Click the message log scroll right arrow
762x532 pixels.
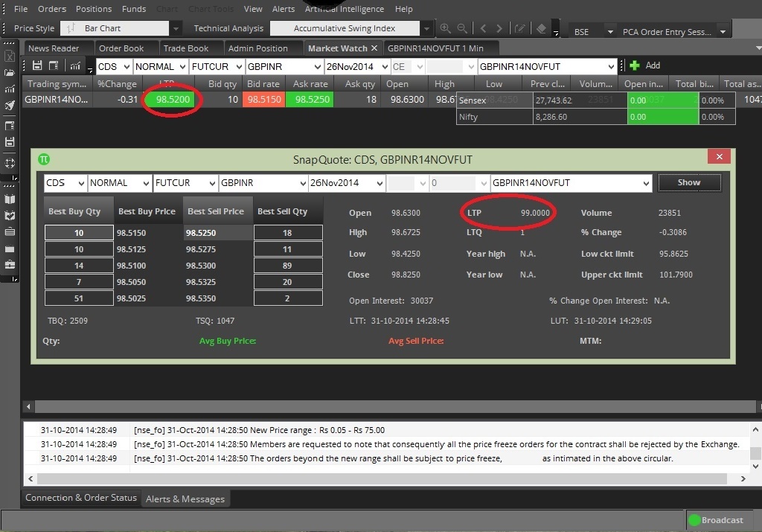click(x=743, y=478)
